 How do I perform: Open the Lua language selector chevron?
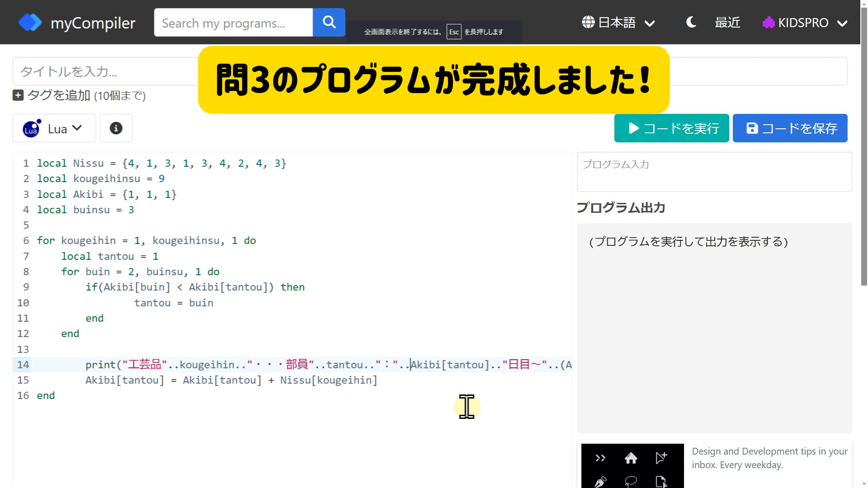(x=77, y=128)
